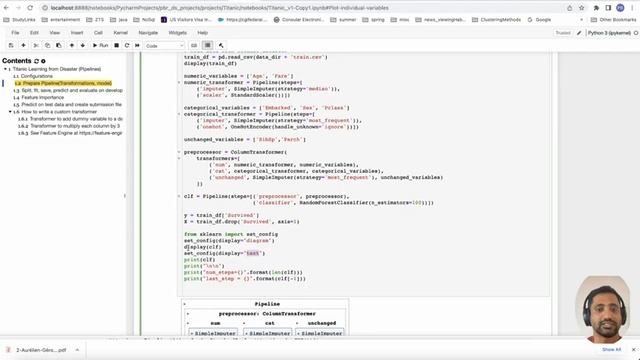
Task: Open the Widgets menu
Action: click(x=178, y=33)
